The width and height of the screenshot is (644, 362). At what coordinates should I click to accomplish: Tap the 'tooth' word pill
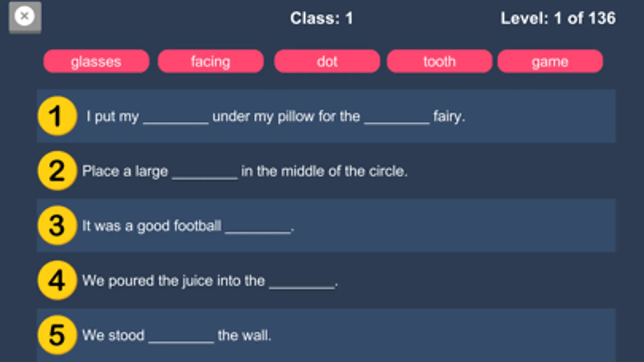click(x=439, y=62)
